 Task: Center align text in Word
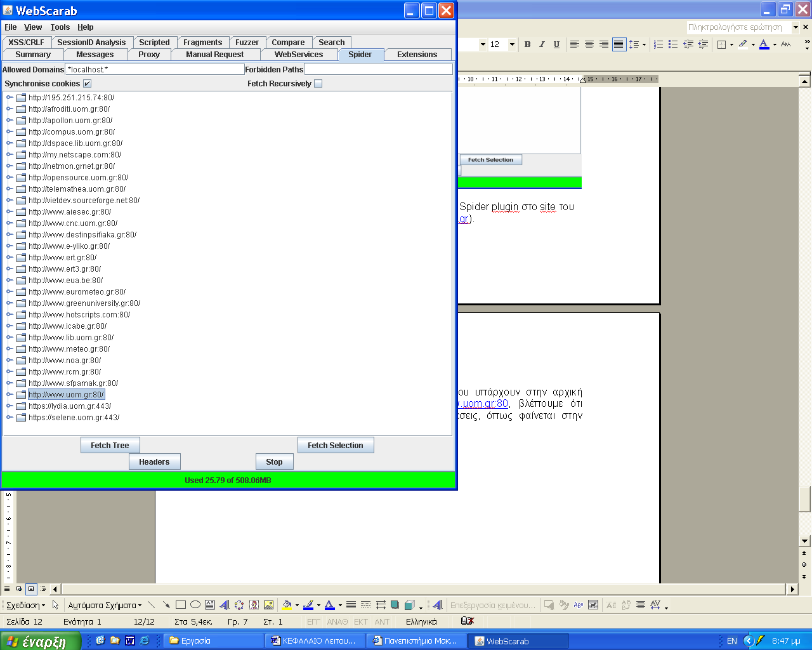[x=589, y=44]
